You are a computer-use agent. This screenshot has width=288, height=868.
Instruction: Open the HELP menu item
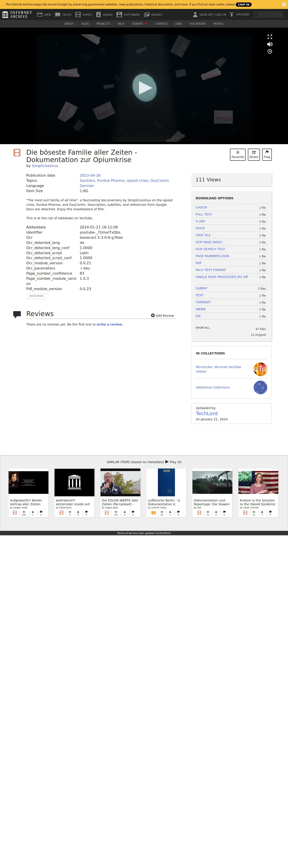(121, 24)
